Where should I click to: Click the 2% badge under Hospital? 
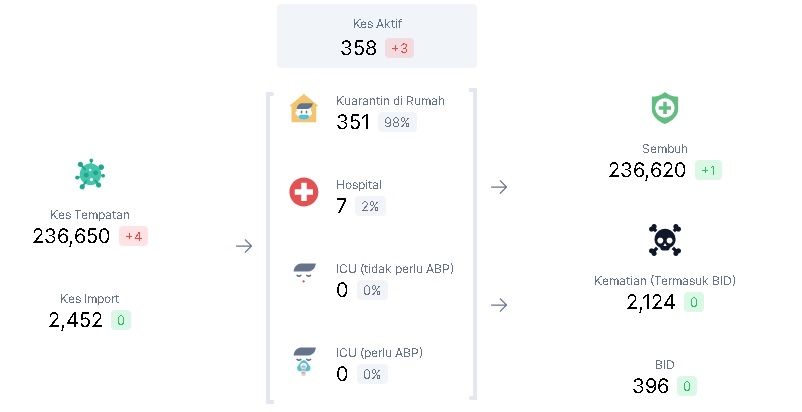pyautogui.click(x=370, y=206)
